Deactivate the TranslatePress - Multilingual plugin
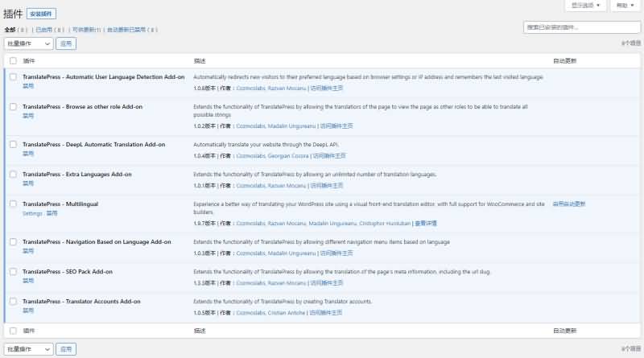Screen dimensions: 644x358 tap(52, 213)
